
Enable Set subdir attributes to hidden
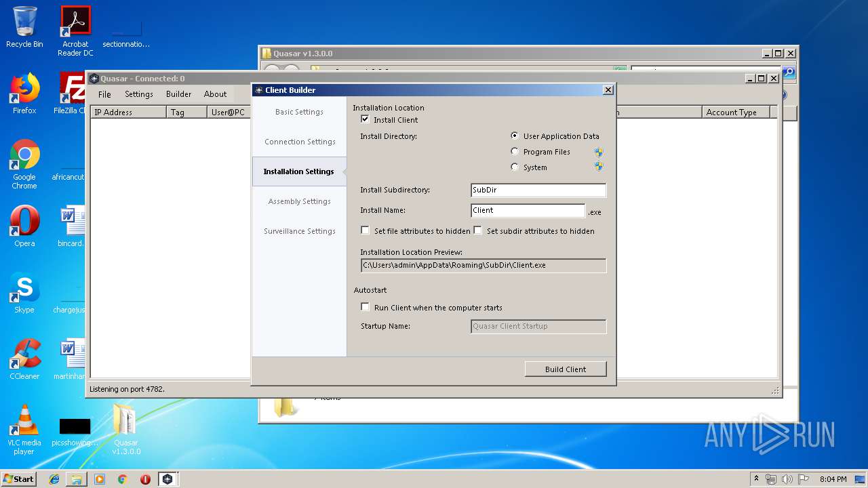click(x=478, y=230)
